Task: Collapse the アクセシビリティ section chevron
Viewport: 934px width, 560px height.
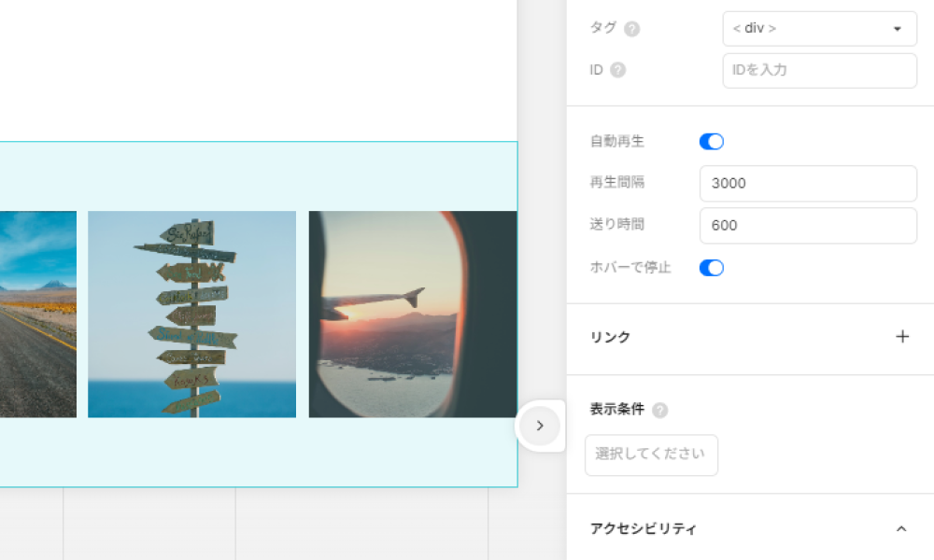Action: (x=901, y=529)
